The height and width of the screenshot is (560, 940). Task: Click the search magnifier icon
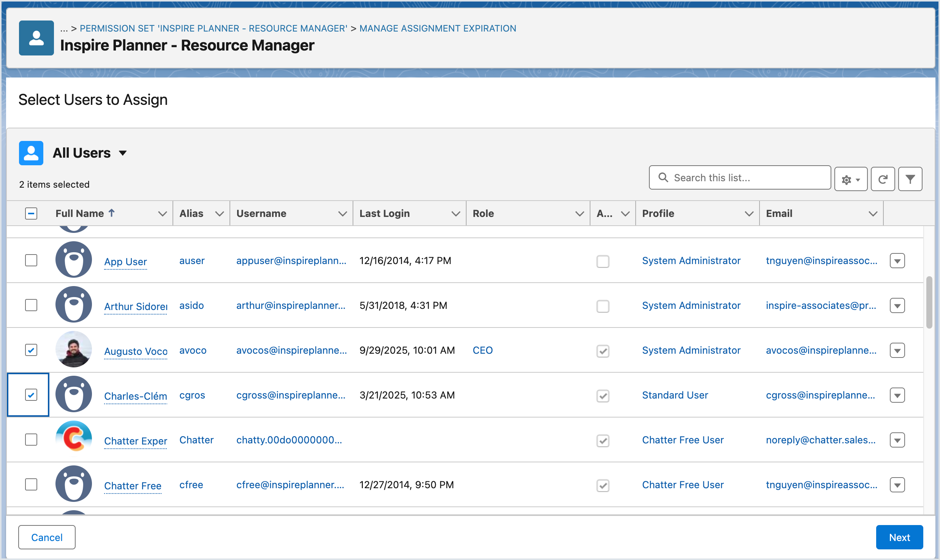[663, 177]
